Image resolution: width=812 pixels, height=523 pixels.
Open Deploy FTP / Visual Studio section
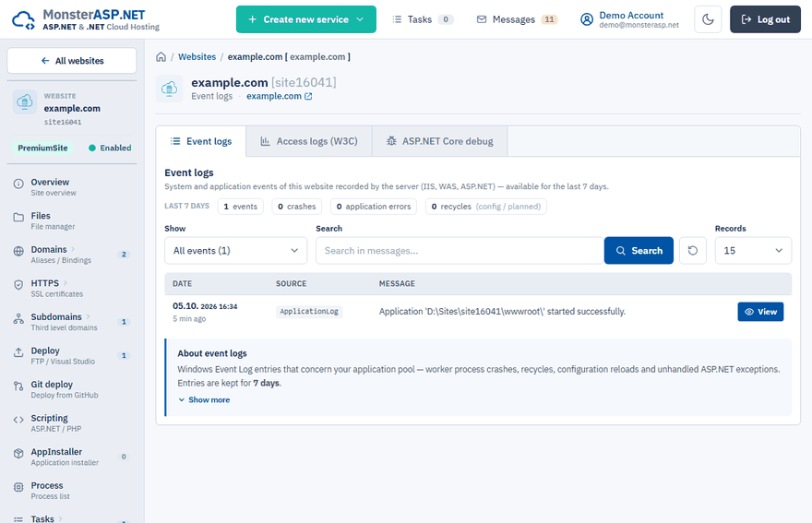(x=72, y=355)
